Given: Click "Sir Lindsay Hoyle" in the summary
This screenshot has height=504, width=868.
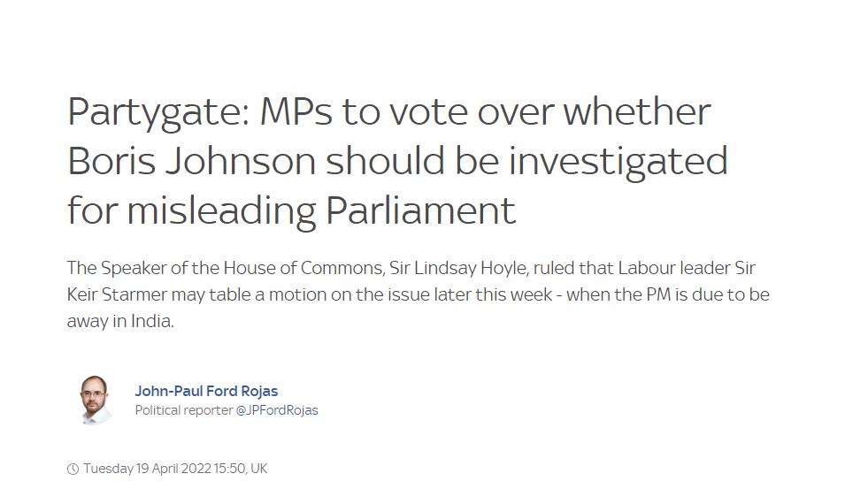Looking at the screenshot, I should click(457, 268).
